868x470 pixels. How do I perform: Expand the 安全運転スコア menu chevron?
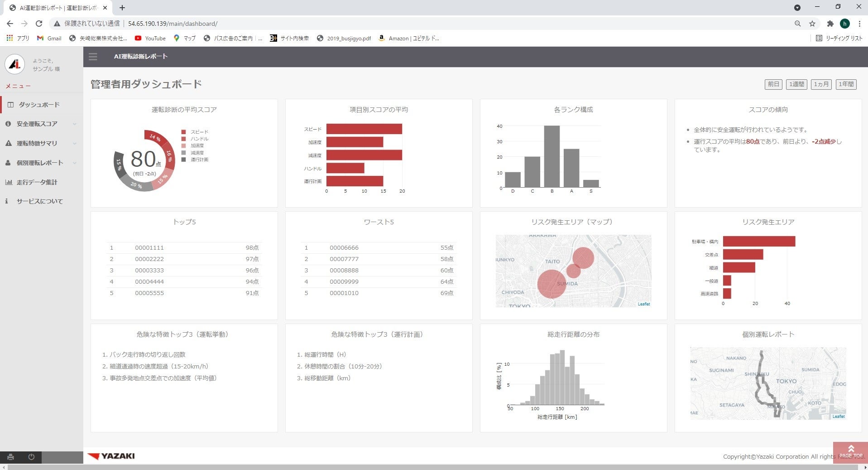point(74,124)
